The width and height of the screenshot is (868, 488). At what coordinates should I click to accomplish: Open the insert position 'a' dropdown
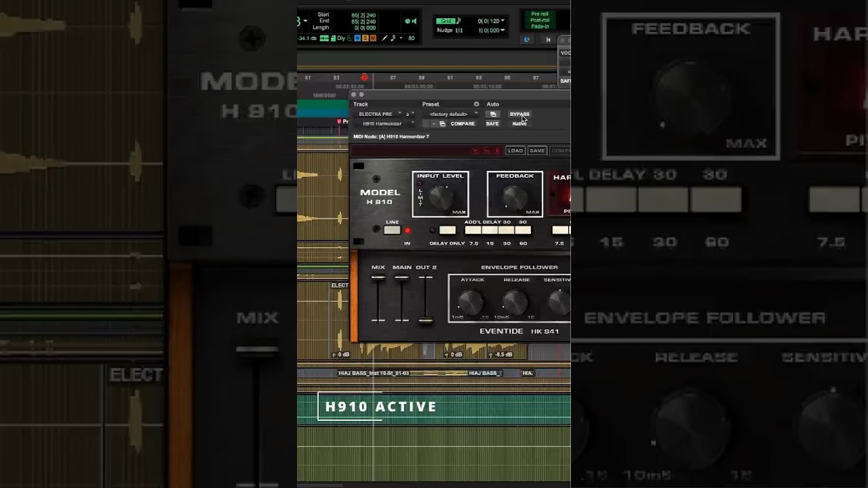[x=410, y=114]
